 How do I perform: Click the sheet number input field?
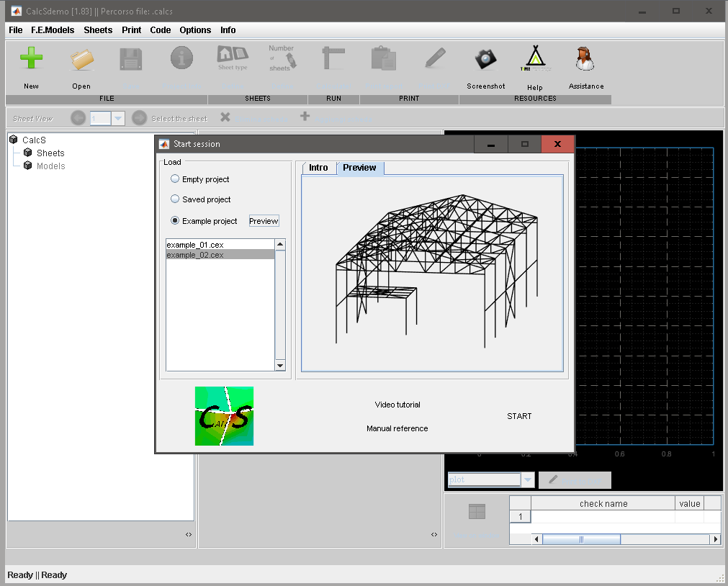click(101, 118)
